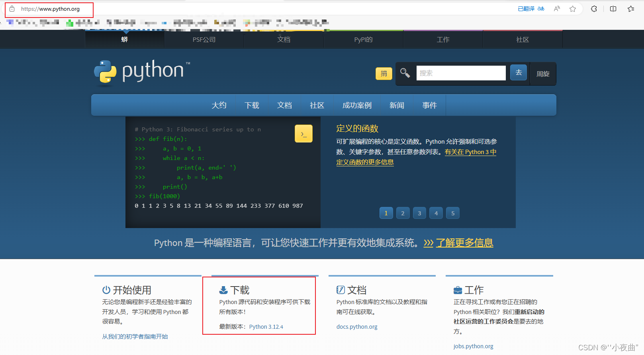Open the docs.python.org link
Screen dimensions: 644x355
click(x=357, y=327)
